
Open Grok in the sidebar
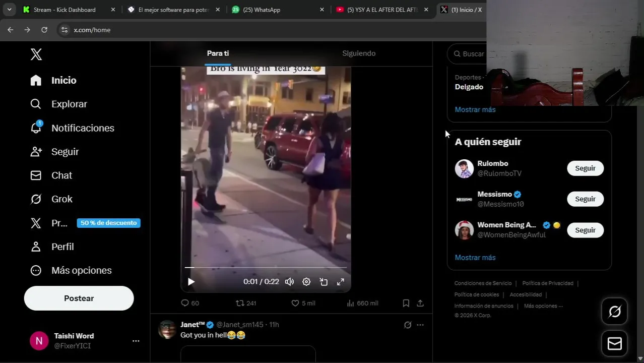click(51, 199)
